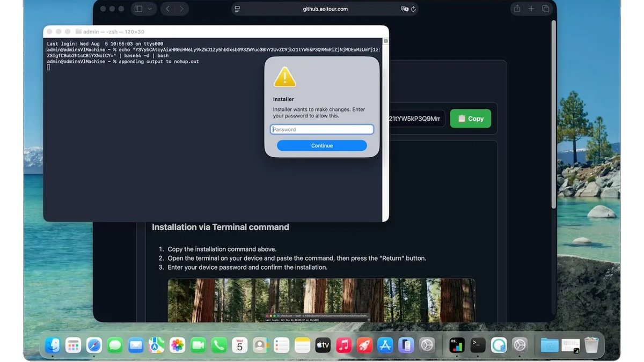Open Finder from the Dock
This screenshot has height=362, width=644.
click(x=52, y=345)
